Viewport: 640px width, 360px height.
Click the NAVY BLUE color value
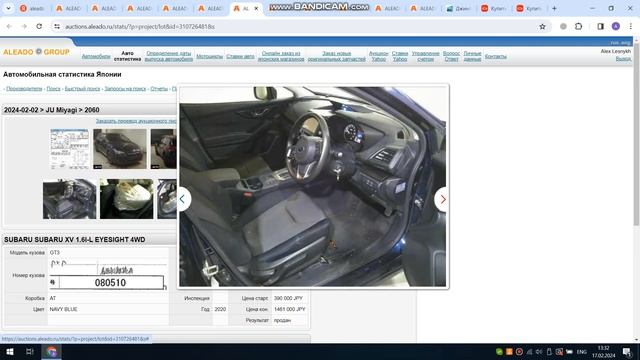[x=63, y=309]
